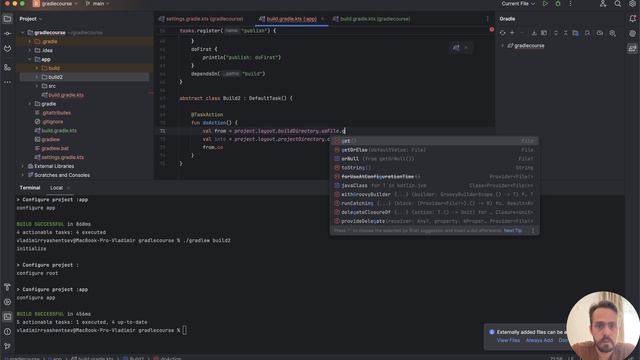Expand External Libraries in the Project tree
640x360 pixels.
(x=22, y=167)
